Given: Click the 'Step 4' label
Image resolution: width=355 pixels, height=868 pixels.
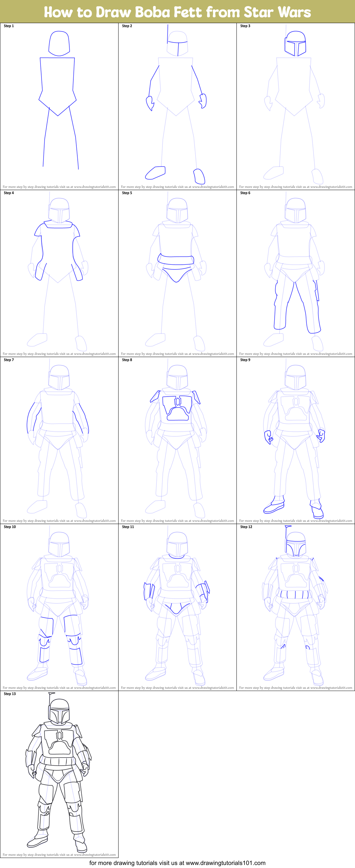Looking at the screenshot, I should point(9,193).
